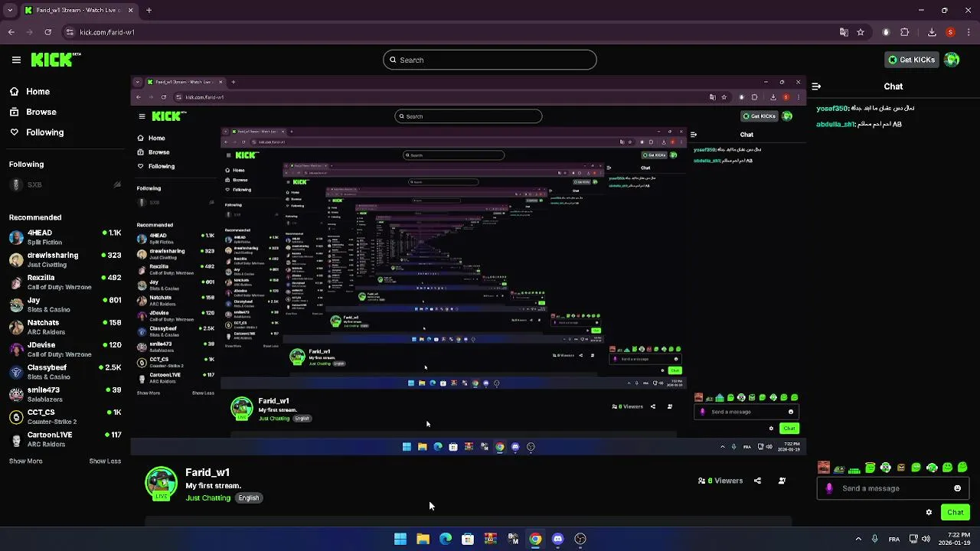This screenshot has height=551, width=980.
Task: Click the Get KICKs button
Action: pyautogui.click(x=911, y=60)
